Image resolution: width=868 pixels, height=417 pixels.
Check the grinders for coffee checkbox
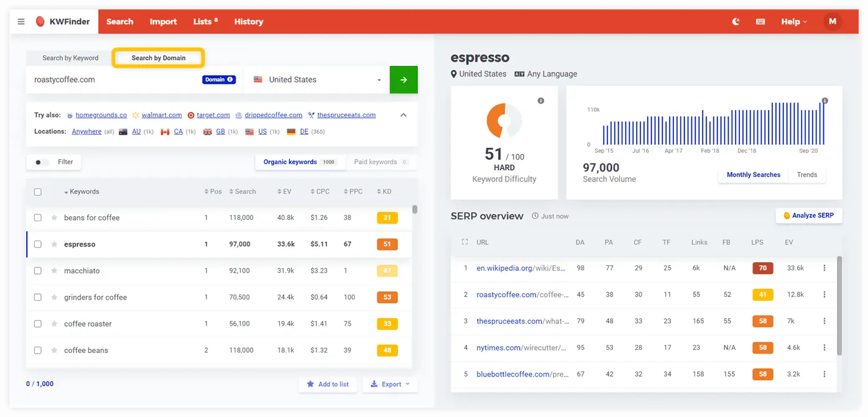37,297
